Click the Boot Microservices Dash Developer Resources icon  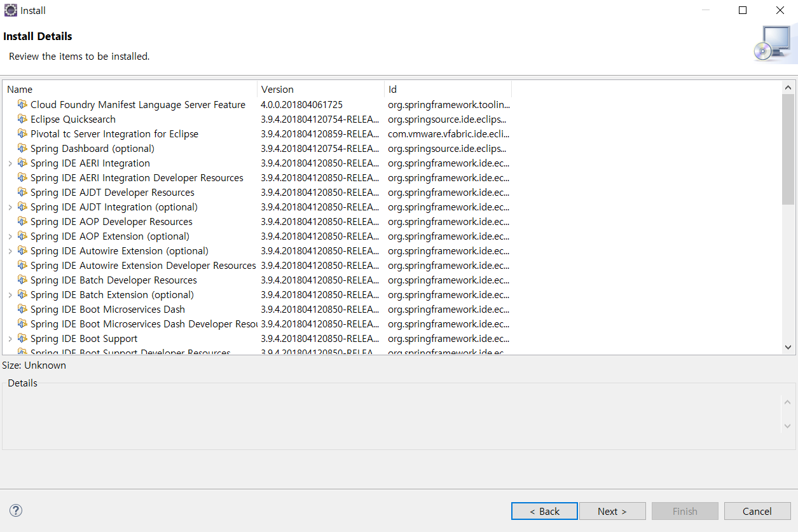(22, 324)
